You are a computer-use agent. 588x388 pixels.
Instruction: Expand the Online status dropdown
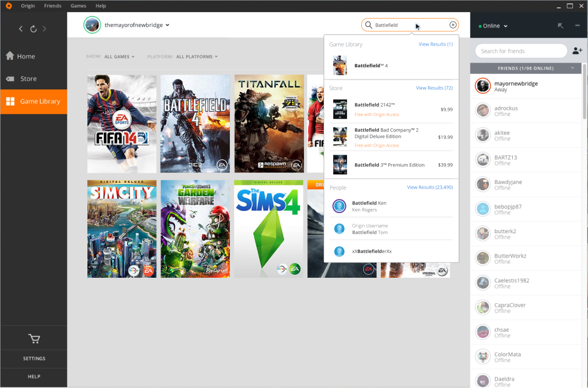point(493,26)
